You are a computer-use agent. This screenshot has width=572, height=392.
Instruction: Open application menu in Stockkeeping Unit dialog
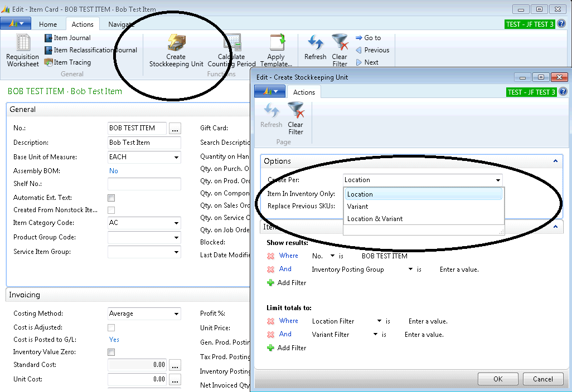pyautogui.click(x=270, y=91)
